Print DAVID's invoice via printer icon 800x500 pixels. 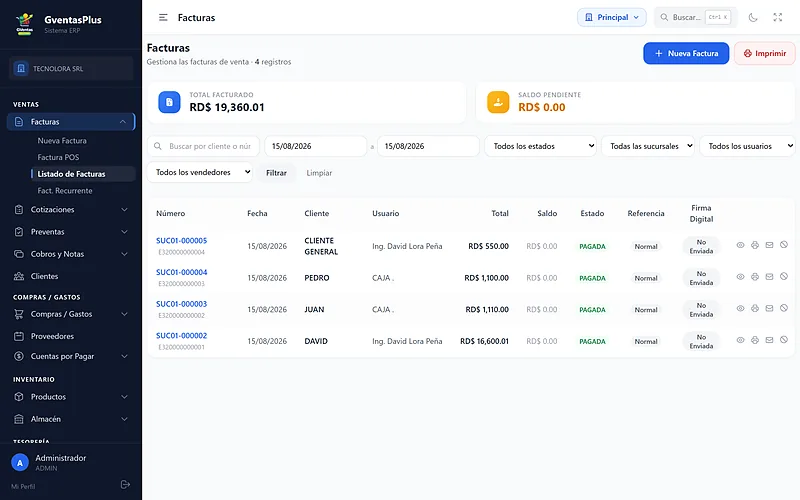pos(755,340)
